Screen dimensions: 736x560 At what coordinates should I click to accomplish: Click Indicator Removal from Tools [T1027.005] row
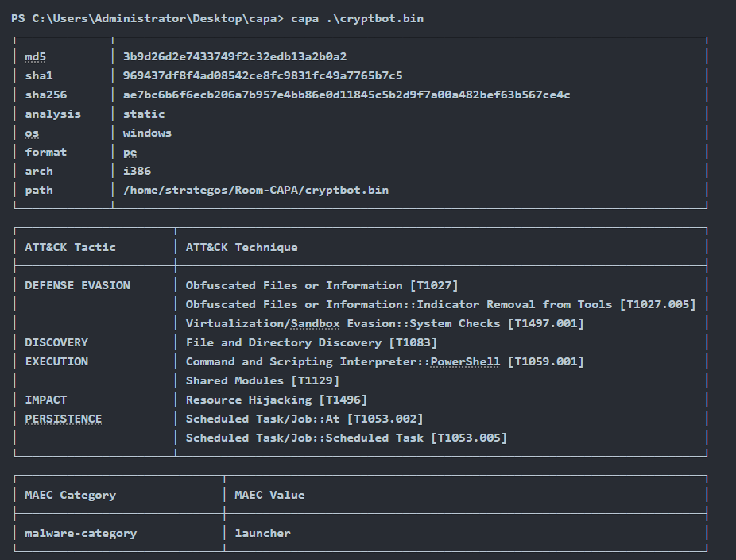click(x=441, y=304)
